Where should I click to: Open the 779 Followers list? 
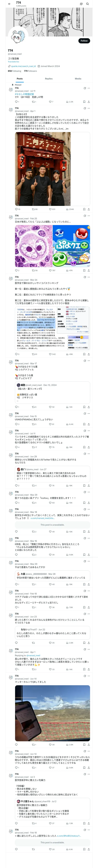point(30,71)
